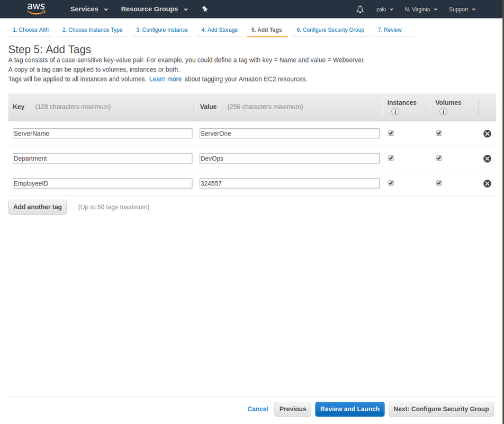This screenshot has height=424, width=504.
Task: Click the Department key input field
Action: click(103, 158)
